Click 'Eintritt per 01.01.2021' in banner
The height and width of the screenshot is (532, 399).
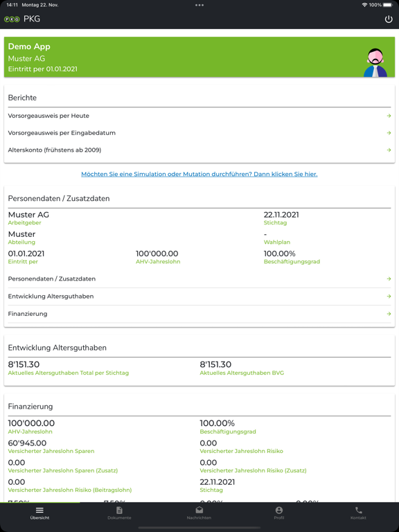click(x=43, y=69)
